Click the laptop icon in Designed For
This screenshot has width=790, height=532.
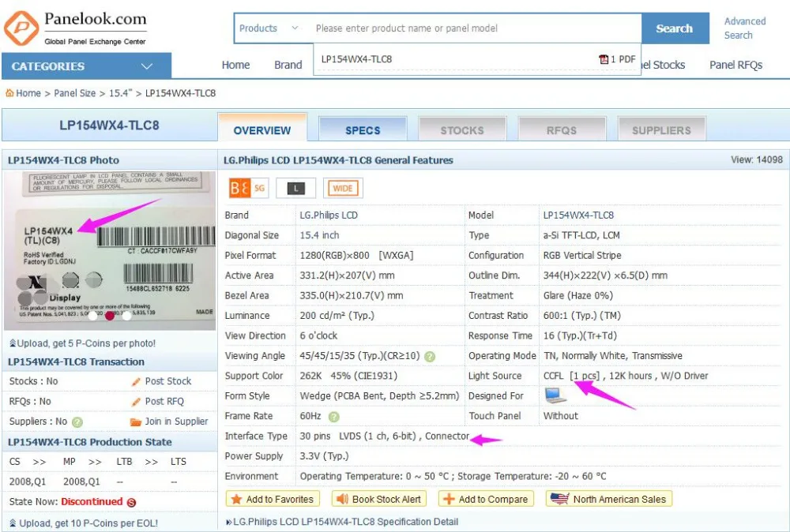[x=555, y=395]
